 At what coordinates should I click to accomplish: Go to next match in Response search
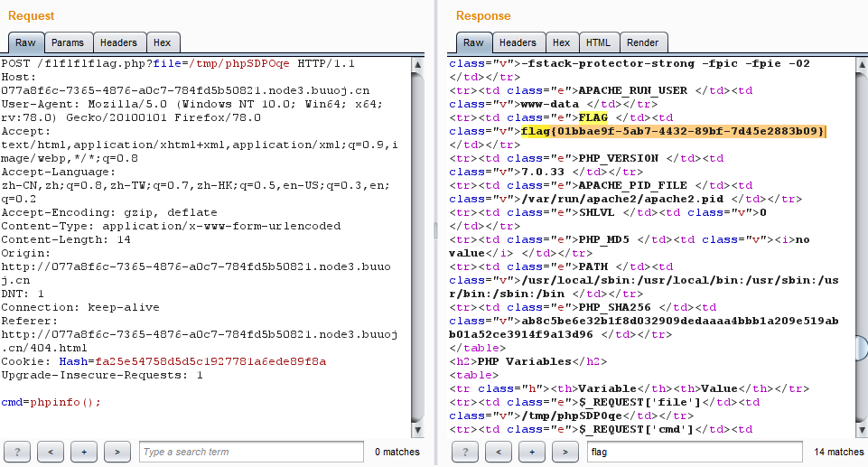coord(565,452)
